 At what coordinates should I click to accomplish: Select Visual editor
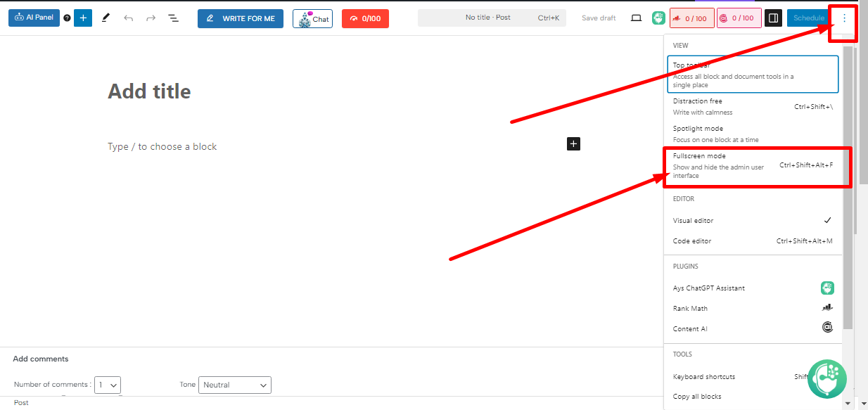[x=753, y=220]
